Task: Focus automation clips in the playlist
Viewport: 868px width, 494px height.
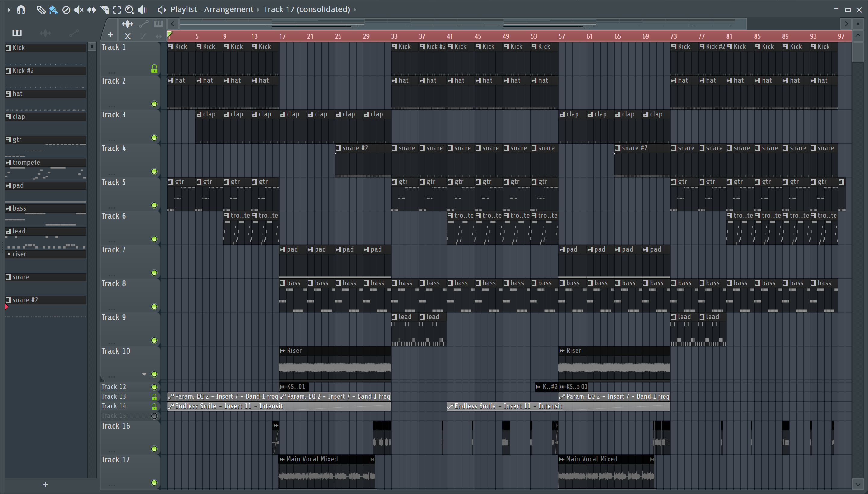Action: point(143,24)
